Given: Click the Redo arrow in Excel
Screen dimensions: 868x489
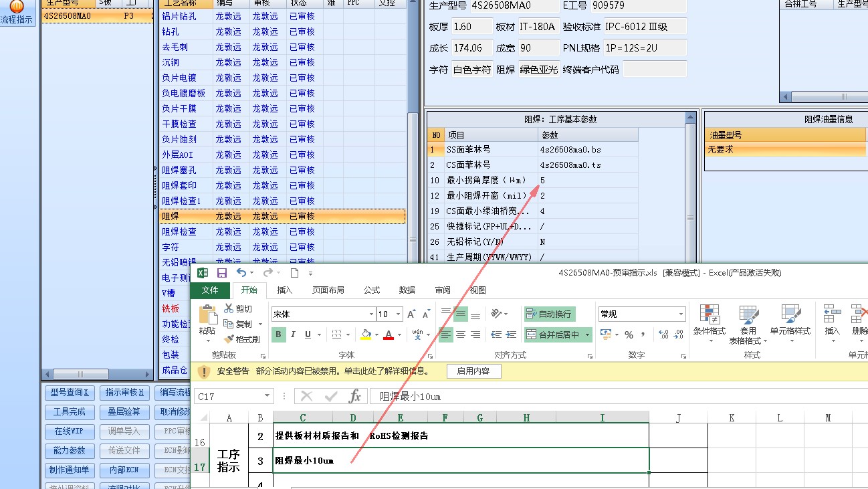Looking at the screenshot, I should click(x=267, y=272).
